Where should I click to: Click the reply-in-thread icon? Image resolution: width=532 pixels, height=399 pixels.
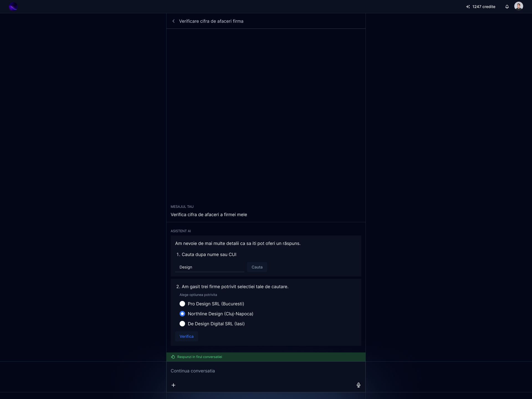pos(173,357)
